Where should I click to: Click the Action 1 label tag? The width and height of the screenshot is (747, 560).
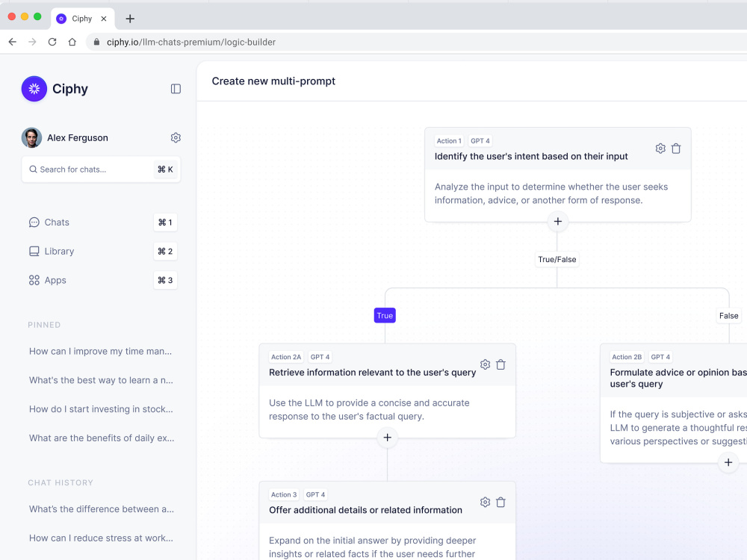[x=449, y=141]
